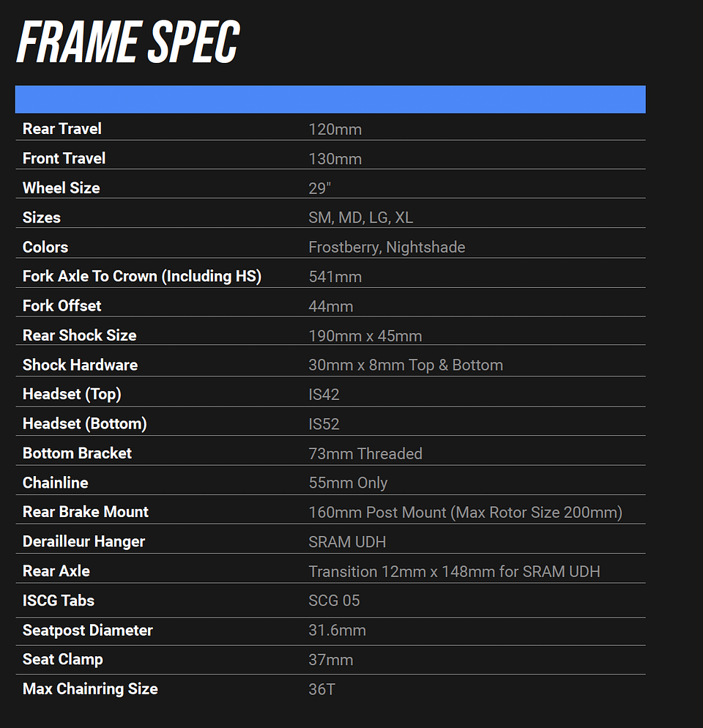Select the Headset (Bottom) label
703x728 pixels.
(x=85, y=424)
